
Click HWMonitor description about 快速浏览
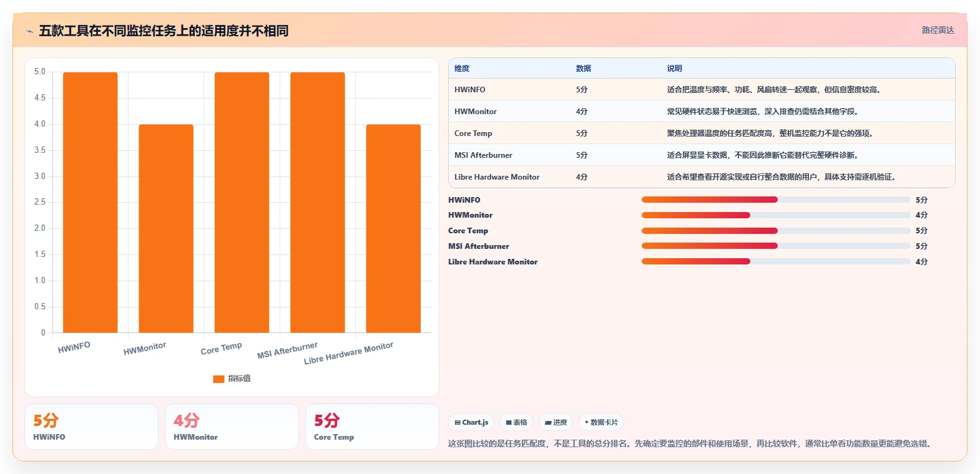763,112
